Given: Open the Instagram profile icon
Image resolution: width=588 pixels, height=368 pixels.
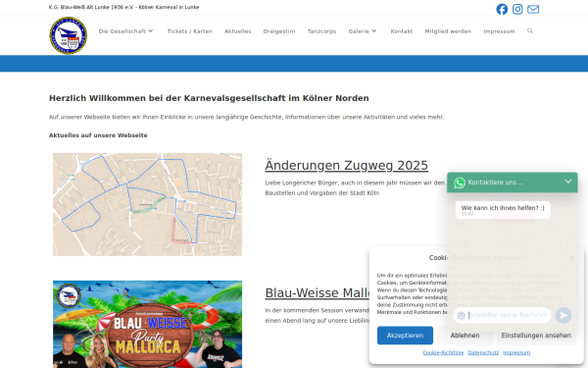Looking at the screenshot, I should pyautogui.click(x=517, y=9).
